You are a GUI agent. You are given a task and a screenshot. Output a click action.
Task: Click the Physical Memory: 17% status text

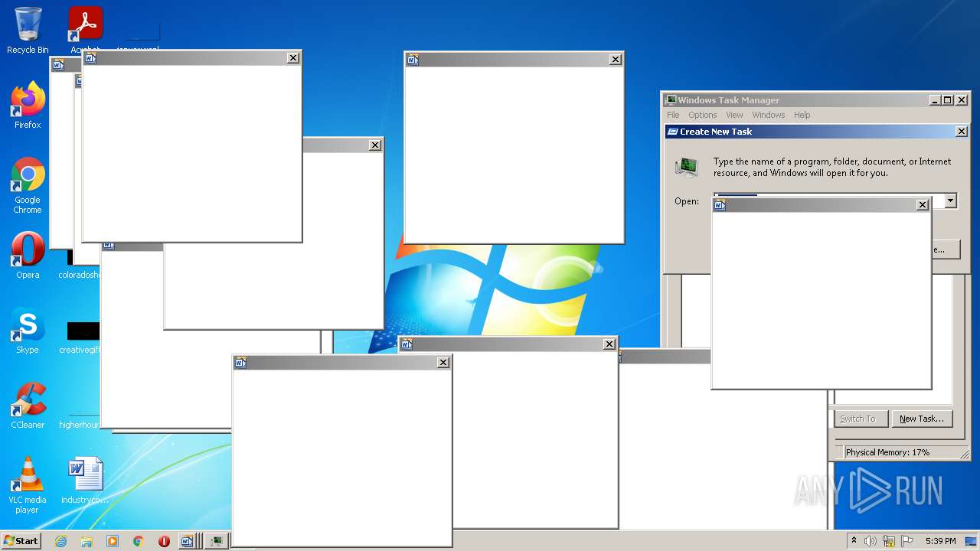tap(887, 452)
